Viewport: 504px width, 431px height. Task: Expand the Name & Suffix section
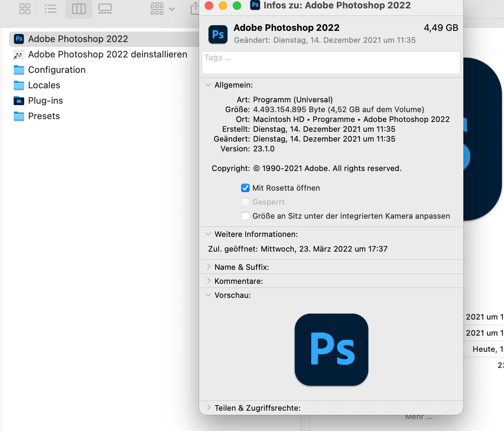209,267
